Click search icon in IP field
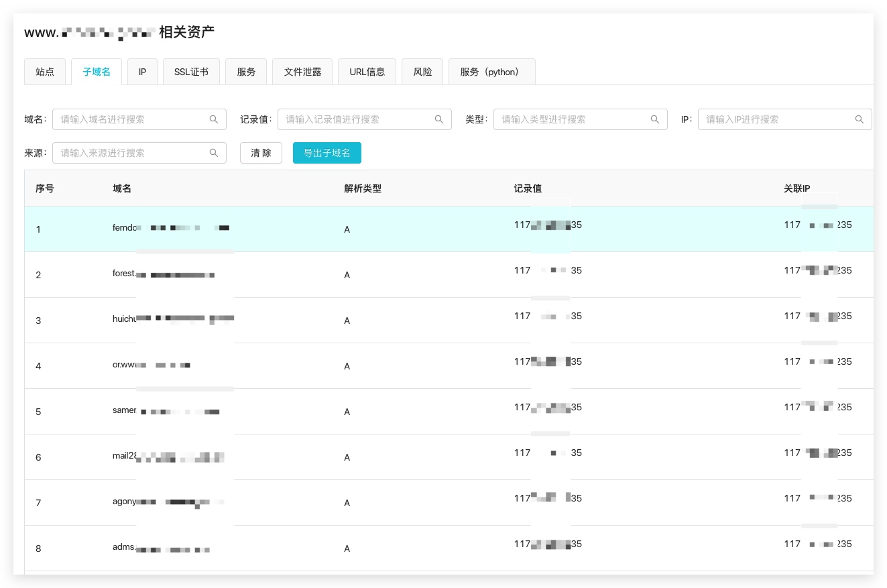The image size is (887, 588). click(860, 119)
